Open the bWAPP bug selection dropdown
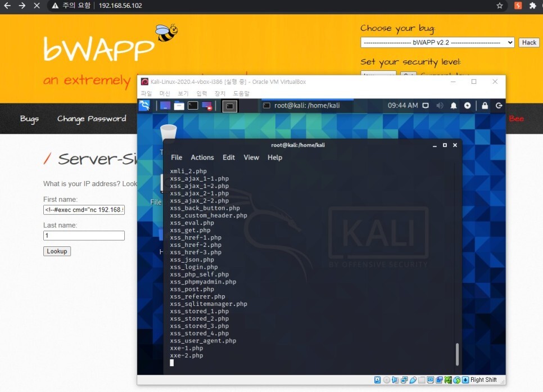The image size is (543, 392). tap(437, 42)
